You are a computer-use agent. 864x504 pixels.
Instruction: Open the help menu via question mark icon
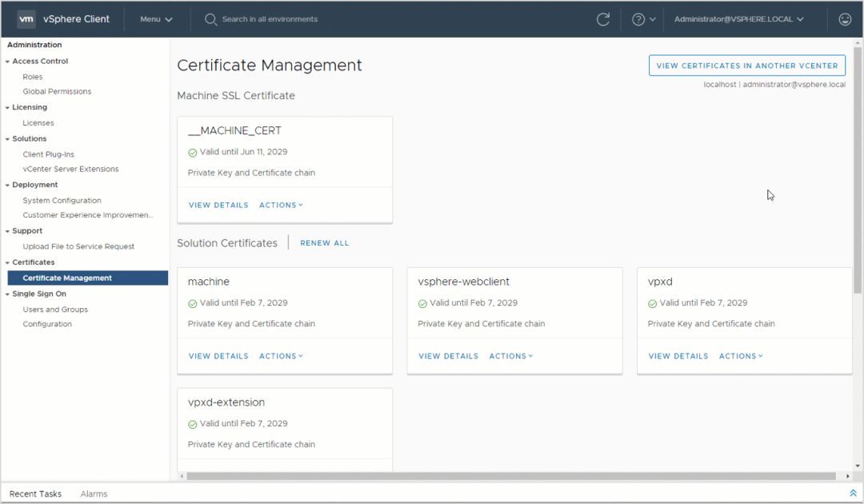[640, 19]
